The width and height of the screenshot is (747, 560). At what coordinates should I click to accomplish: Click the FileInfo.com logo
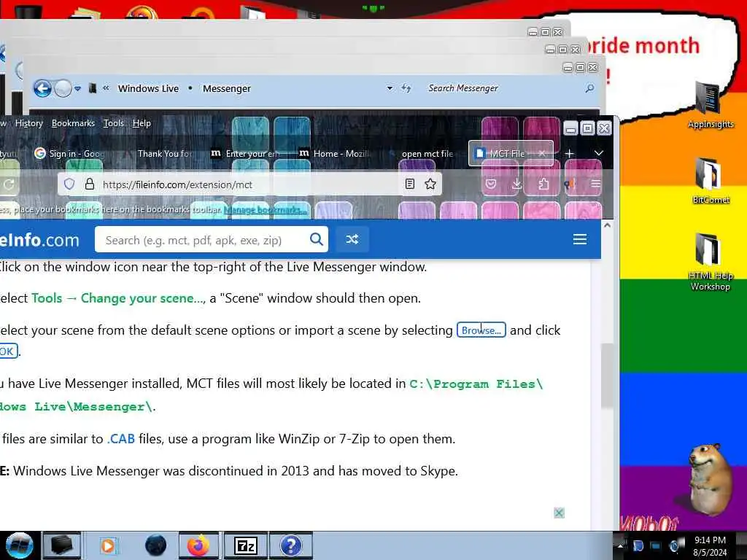tap(39, 239)
